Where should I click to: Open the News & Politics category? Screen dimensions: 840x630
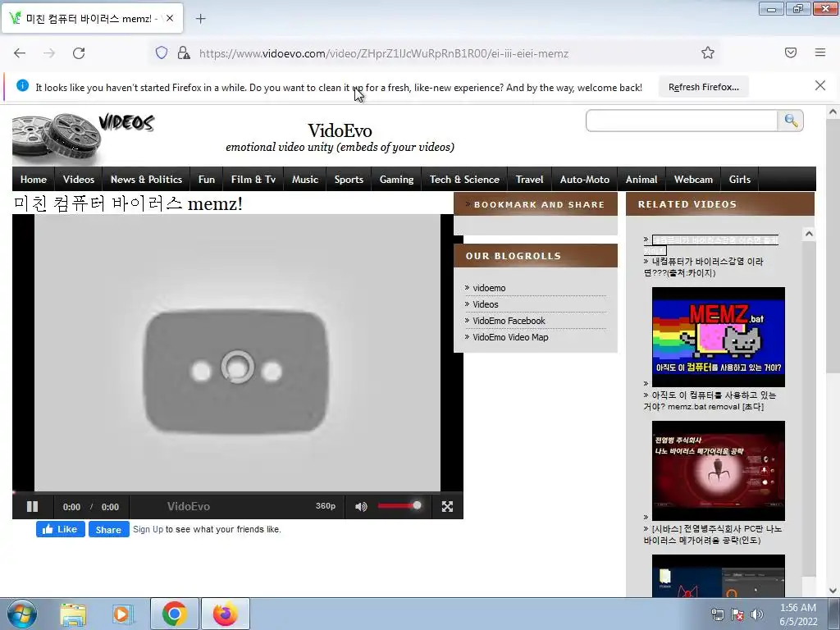[x=146, y=180]
